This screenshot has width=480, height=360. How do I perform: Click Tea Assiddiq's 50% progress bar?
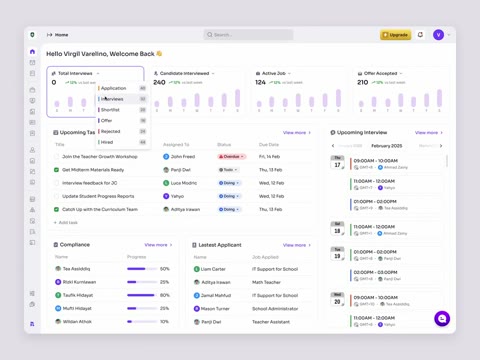pos(142,269)
